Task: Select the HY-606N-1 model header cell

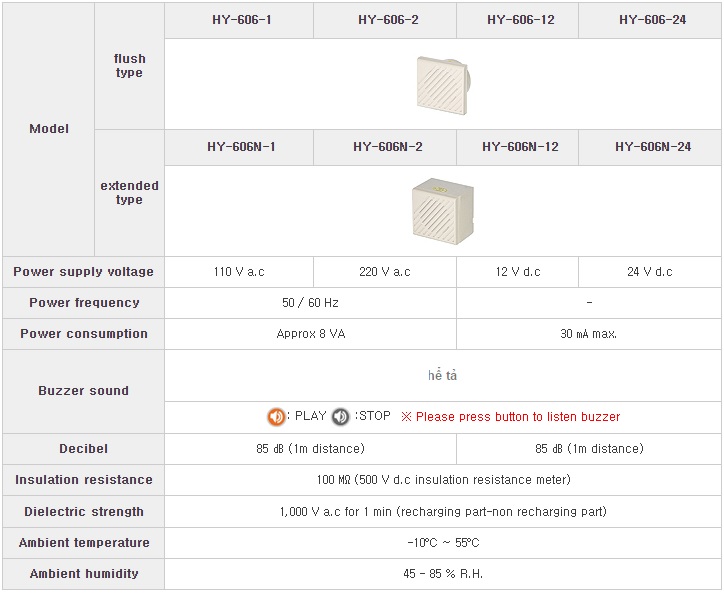Action: coord(239,148)
